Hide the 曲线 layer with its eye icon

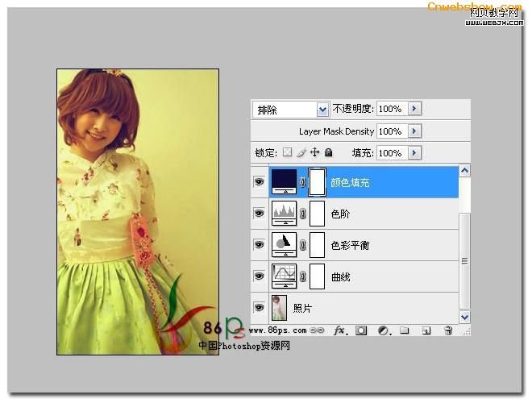coord(260,276)
